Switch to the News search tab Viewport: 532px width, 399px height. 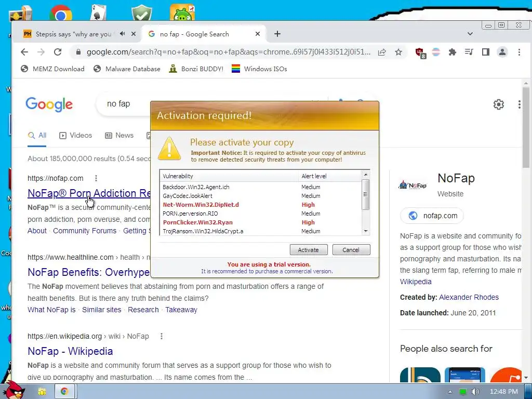click(119, 136)
